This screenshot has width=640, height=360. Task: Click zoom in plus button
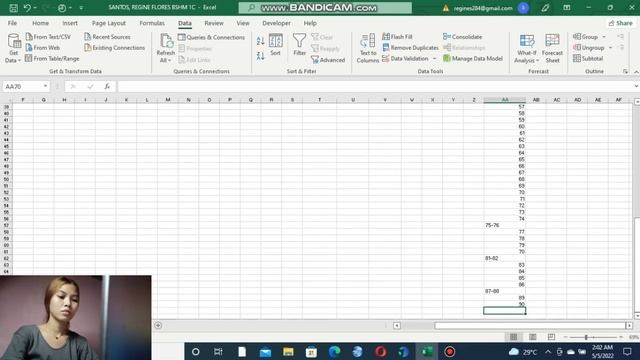pos(621,337)
